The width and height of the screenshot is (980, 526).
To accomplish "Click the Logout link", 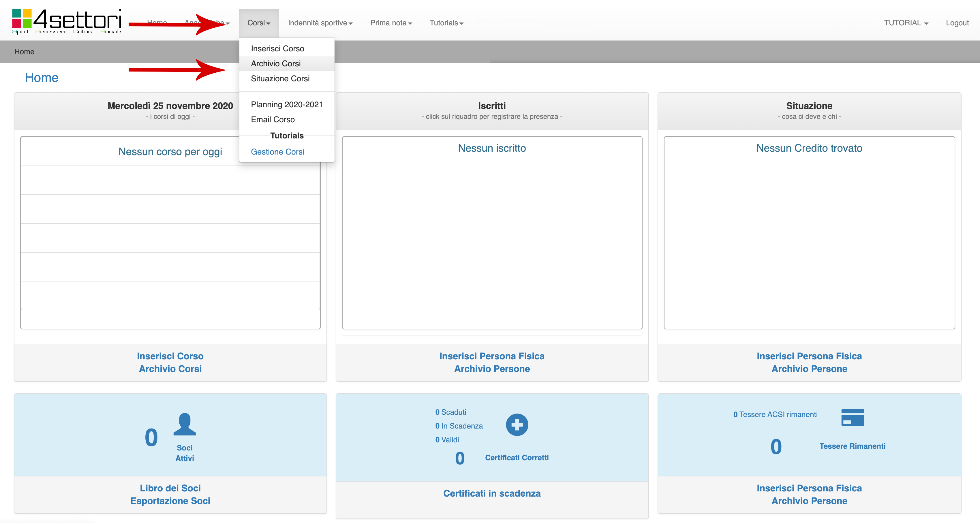I will [957, 23].
